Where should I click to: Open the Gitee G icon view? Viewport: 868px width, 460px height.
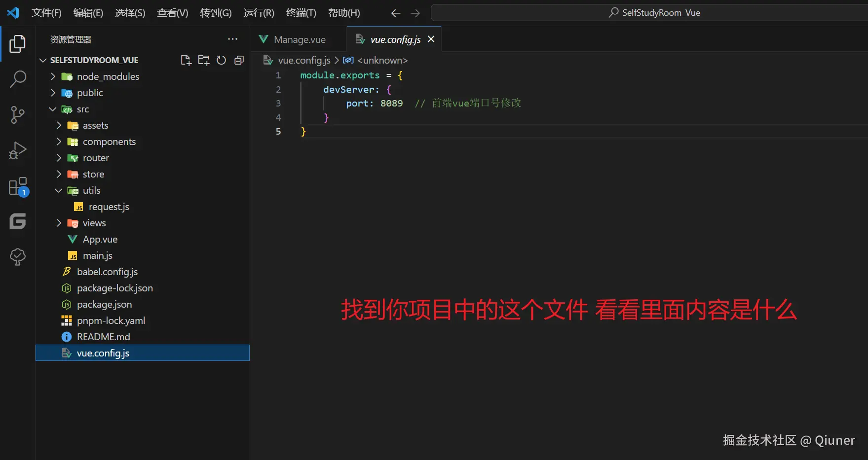tap(18, 221)
